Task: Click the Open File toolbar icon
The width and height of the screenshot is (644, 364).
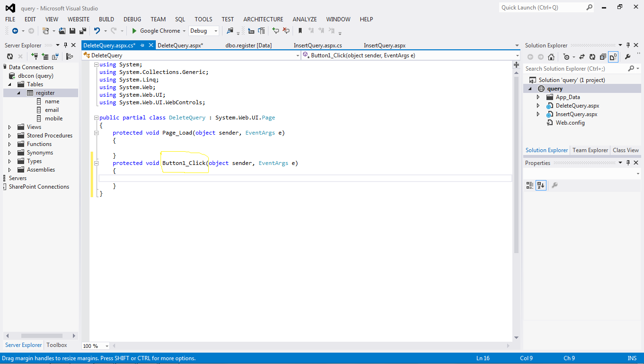Action: coord(62,31)
